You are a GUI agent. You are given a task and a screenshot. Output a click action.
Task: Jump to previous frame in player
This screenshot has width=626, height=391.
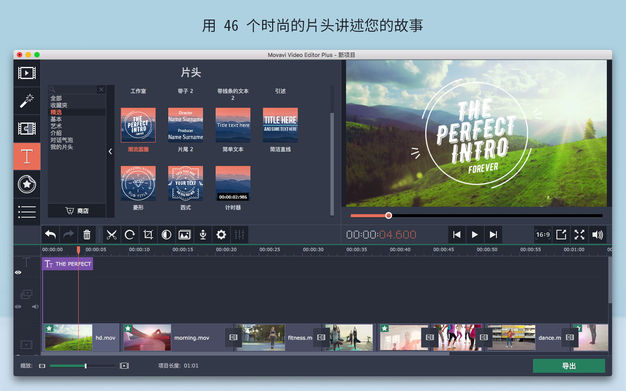[456, 235]
